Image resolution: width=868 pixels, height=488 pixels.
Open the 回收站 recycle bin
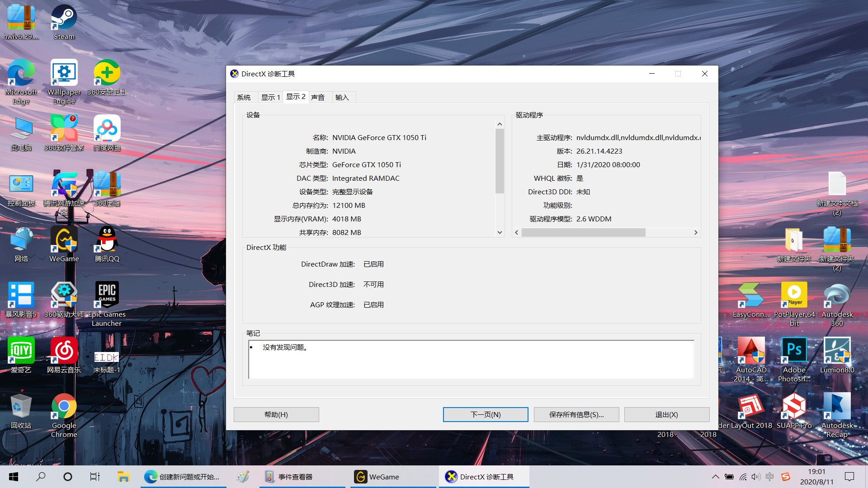tap(21, 411)
